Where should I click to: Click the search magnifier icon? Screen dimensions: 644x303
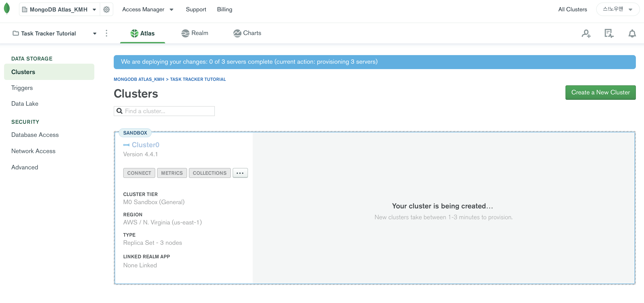[x=120, y=111]
